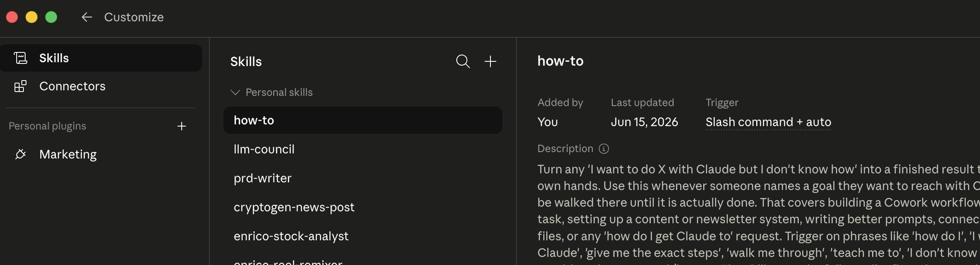The width and height of the screenshot is (980, 265).
Task: Open the Connectors sidebar item
Action: click(x=101, y=86)
